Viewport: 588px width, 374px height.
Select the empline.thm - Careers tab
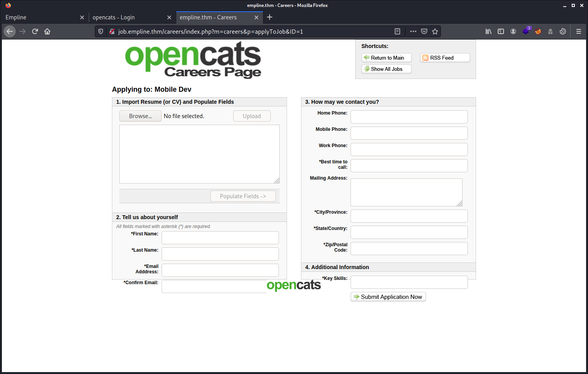click(x=219, y=17)
